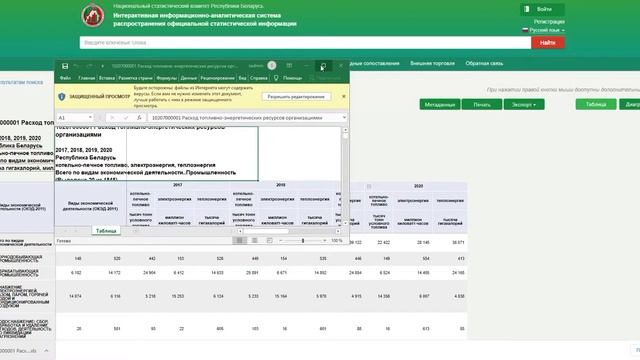Click the Excel Помощник Tell Me text

coord(293,78)
